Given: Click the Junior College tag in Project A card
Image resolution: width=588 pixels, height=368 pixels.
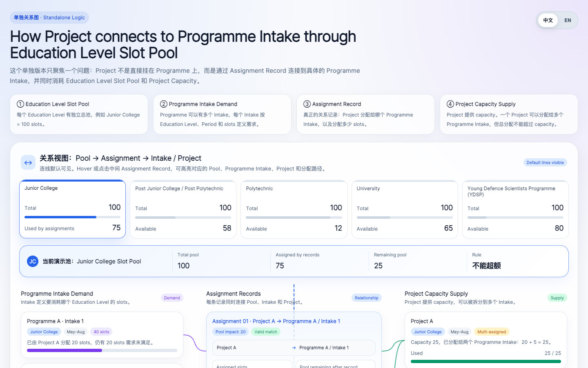Looking at the screenshot, I should coord(428,332).
